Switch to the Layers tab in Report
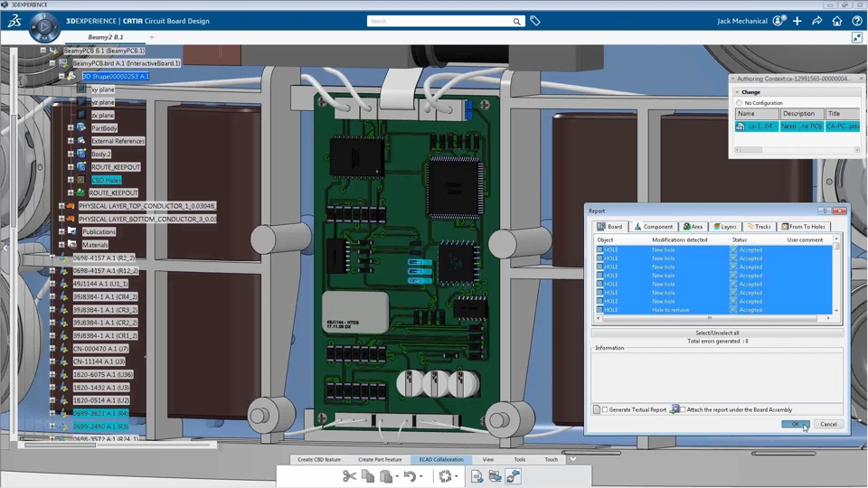The image size is (868, 488). [725, 227]
